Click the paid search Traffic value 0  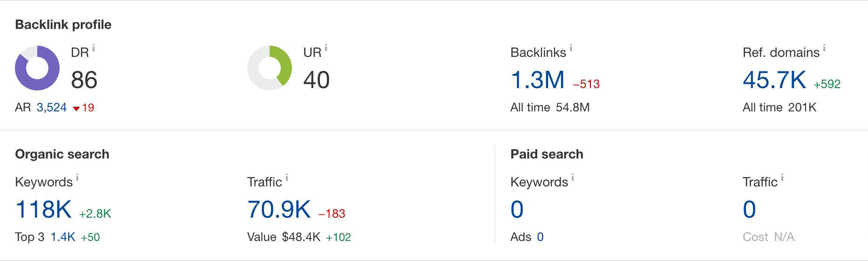tap(749, 209)
